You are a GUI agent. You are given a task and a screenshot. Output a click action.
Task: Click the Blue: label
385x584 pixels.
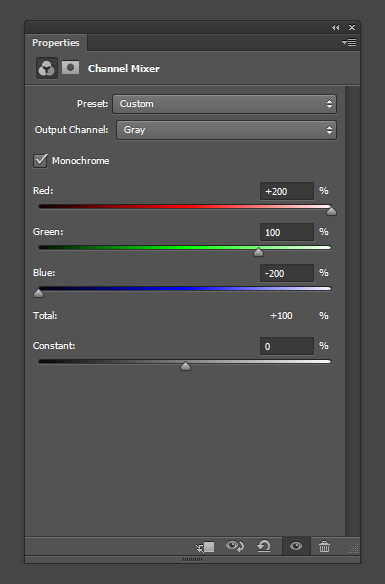[x=44, y=273]
